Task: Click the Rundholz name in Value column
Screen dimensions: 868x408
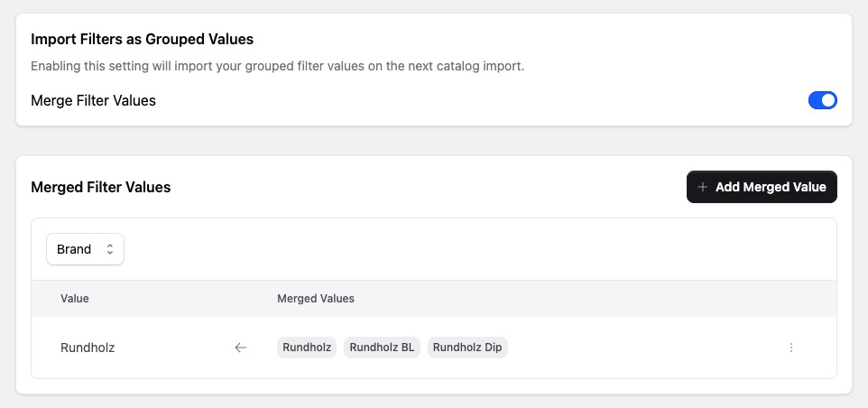Action: (88, 348)
